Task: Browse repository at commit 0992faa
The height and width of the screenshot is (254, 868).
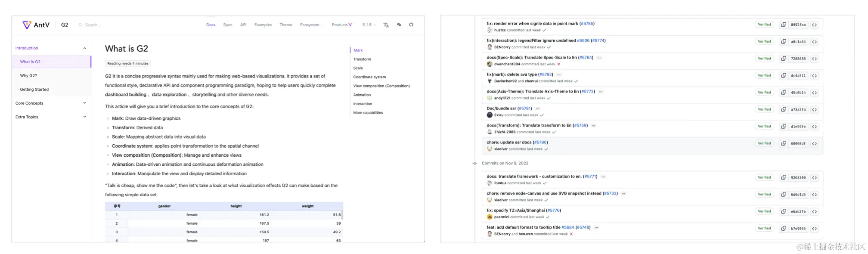Action: 814,25
